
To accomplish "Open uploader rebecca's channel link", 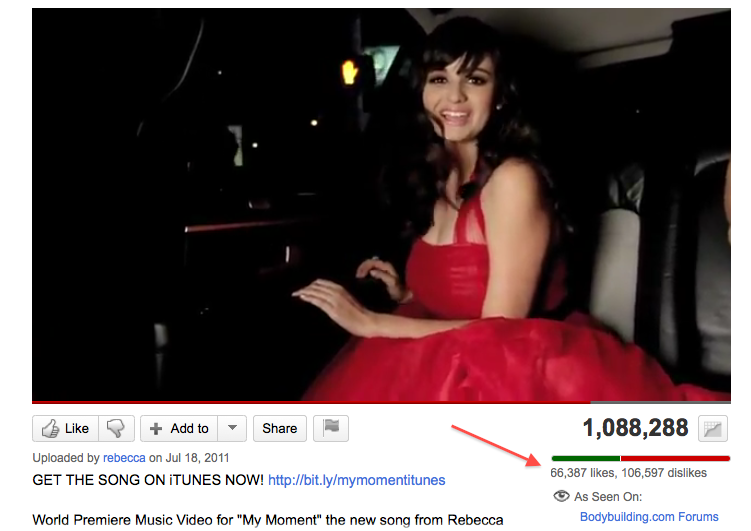I will pyautogui.click(x=124, y=458).
